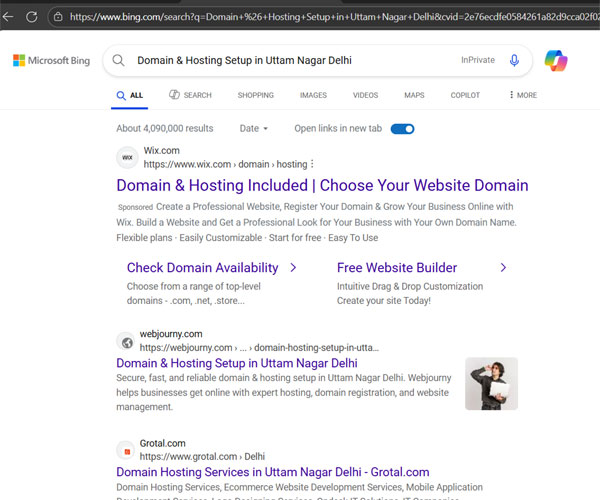
Task: Switch to the Images tab
Action: [313, 95]
